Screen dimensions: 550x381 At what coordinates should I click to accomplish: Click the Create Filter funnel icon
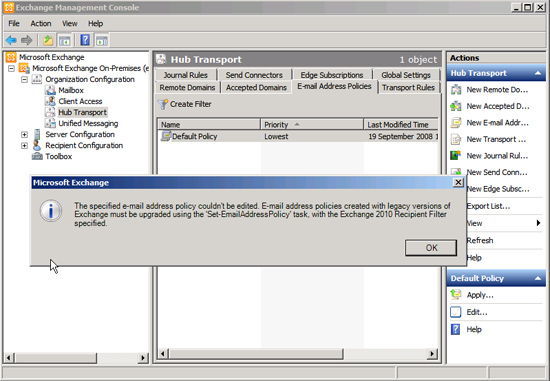(163, 104)
